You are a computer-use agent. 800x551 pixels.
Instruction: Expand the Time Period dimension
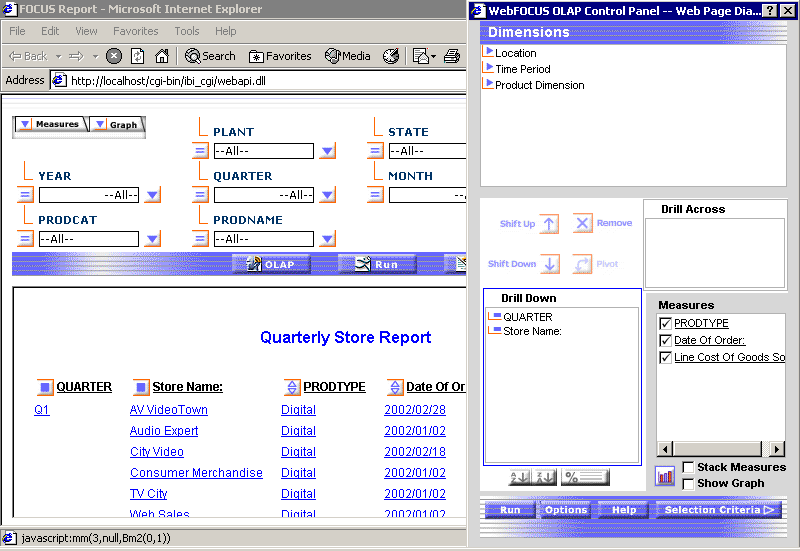pos(489,68)
